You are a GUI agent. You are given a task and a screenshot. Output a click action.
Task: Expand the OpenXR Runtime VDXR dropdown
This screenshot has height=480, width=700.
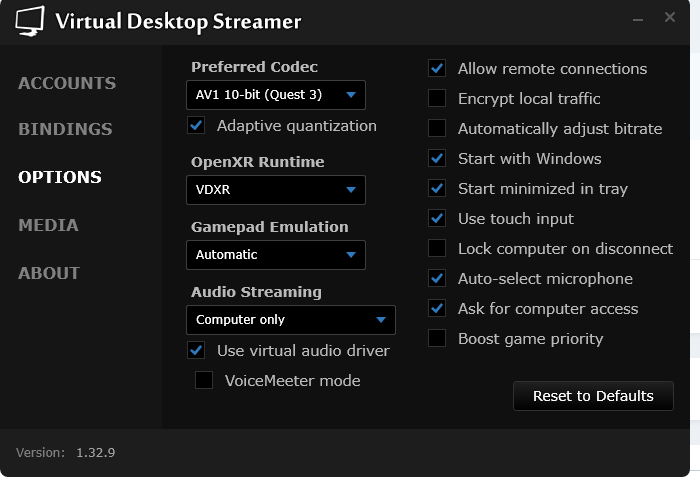(x=276, y=190)
